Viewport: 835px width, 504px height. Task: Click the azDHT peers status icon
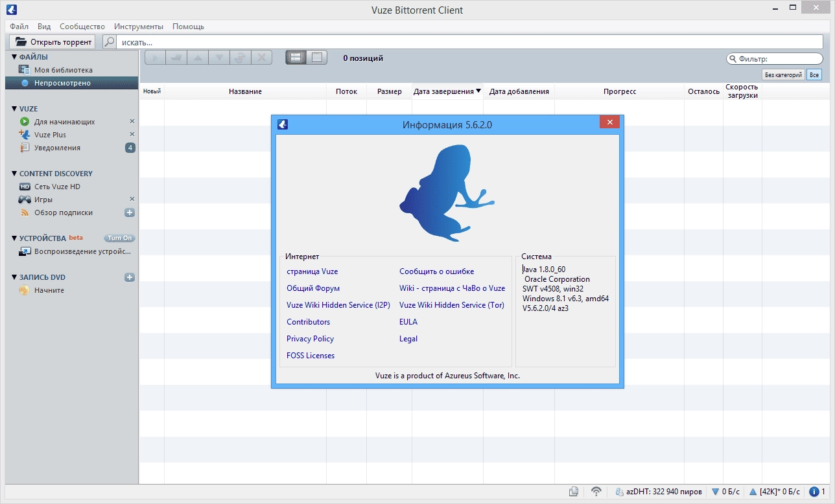620,492
